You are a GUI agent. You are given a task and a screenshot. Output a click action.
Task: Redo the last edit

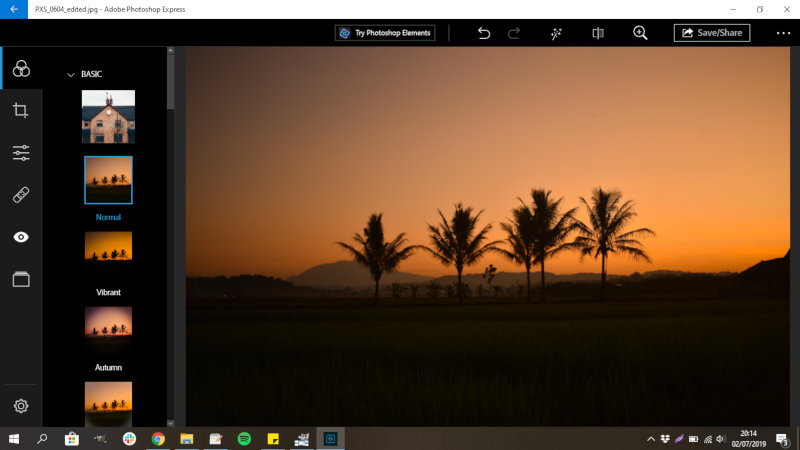[514, 33]
